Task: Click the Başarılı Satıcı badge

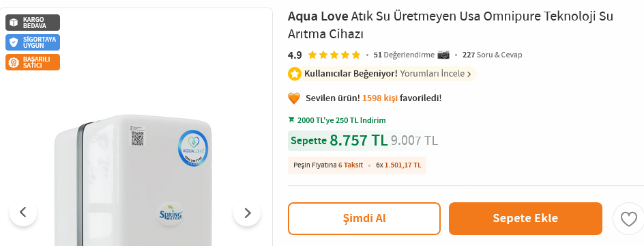Action: coord(33,62)
